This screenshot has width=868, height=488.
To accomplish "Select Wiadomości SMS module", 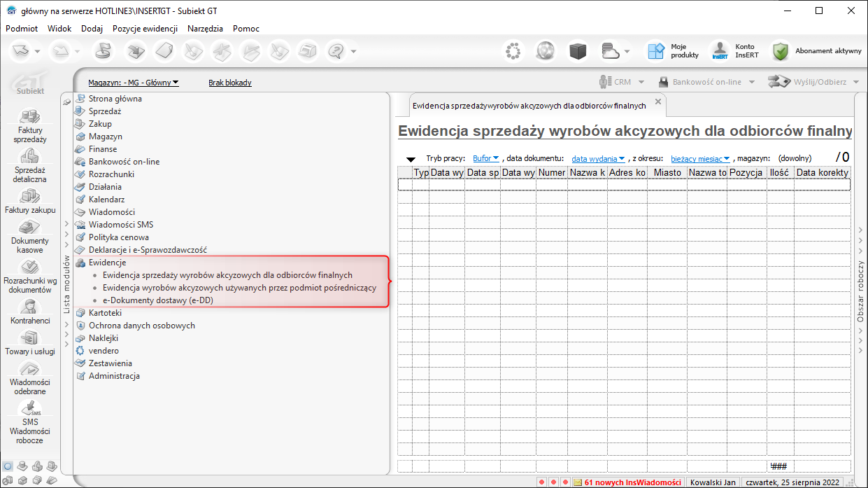I will click(x=120, y=225).
